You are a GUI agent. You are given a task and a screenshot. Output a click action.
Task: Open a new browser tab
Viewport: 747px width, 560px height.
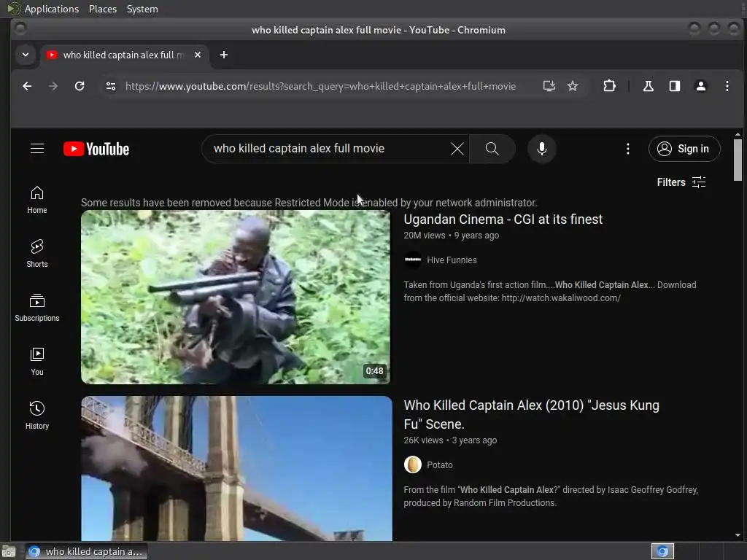pyautogui.click(x=224, y=55)
